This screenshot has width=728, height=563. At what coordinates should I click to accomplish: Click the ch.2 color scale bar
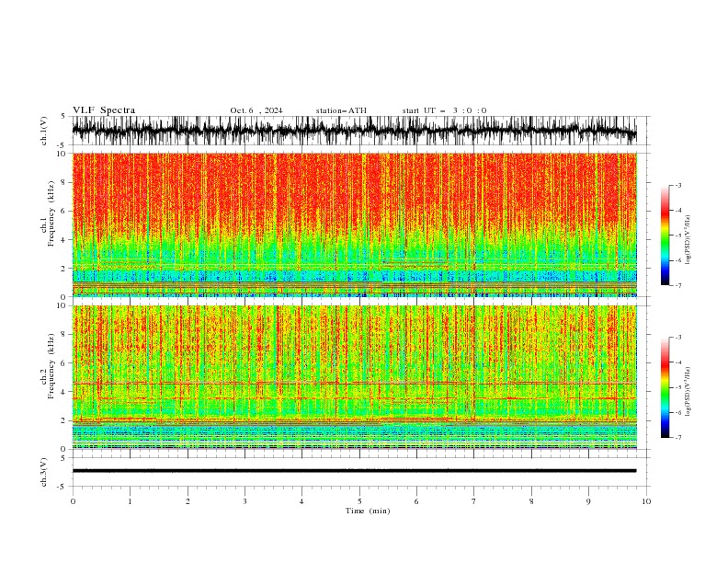coord(665,387)
